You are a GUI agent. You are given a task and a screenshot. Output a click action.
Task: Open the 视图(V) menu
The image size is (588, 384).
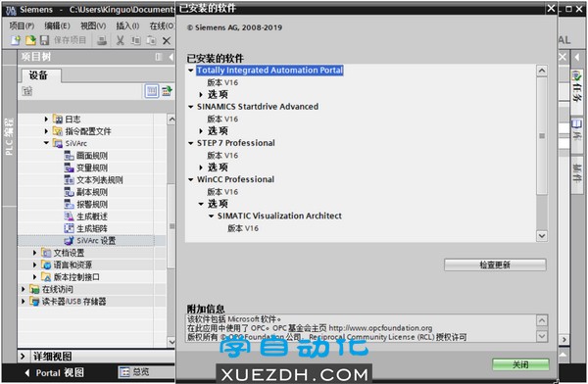pos(93,25)
